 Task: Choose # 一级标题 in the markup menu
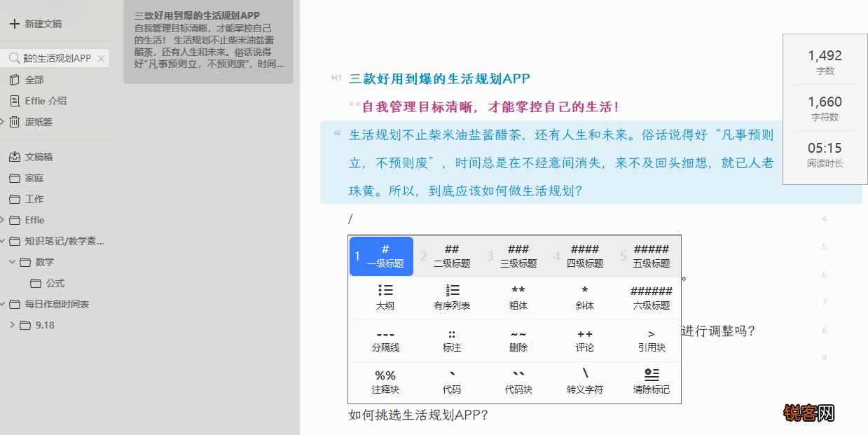[x=382, y=256]
